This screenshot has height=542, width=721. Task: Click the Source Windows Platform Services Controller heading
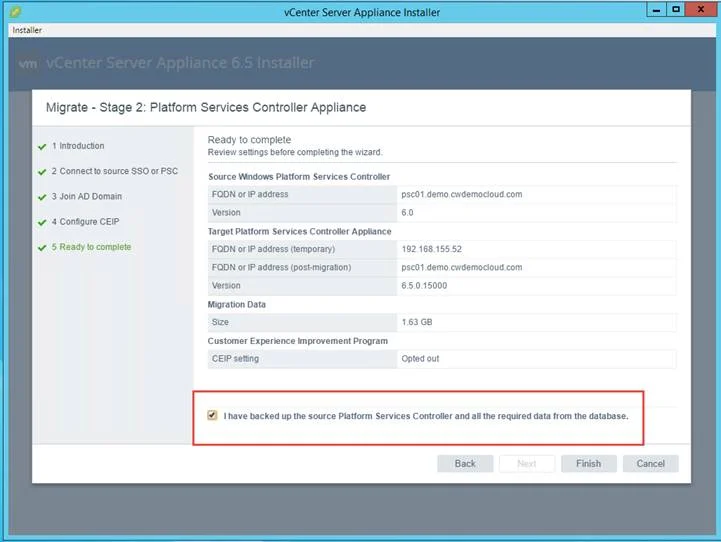[299, 177]
